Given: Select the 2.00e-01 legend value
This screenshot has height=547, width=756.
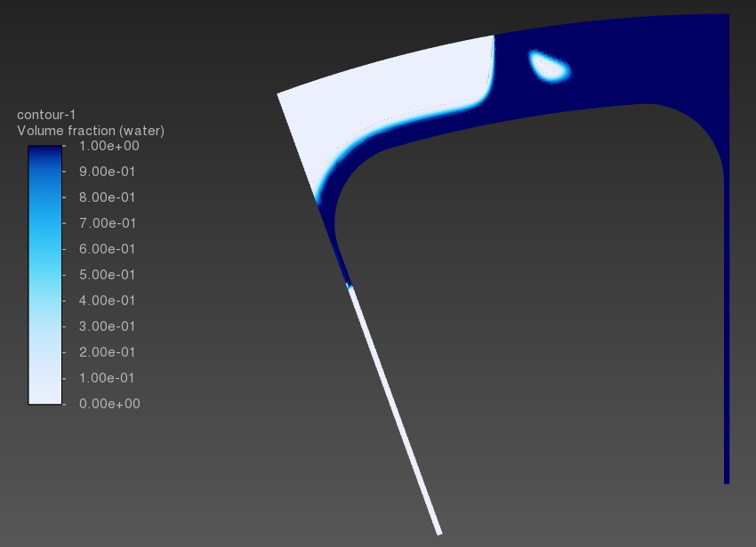Looking at the screenshot, I should [108, 352].
